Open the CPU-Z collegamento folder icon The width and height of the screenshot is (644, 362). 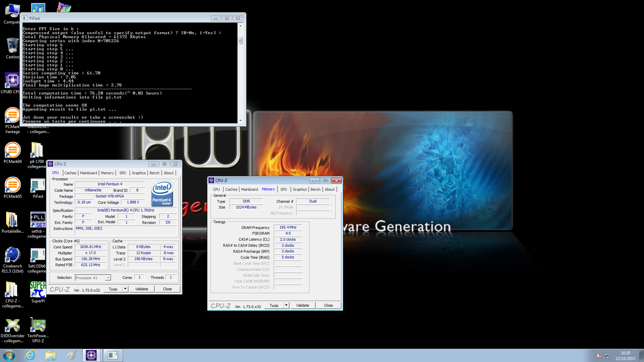tap(12, 295)
